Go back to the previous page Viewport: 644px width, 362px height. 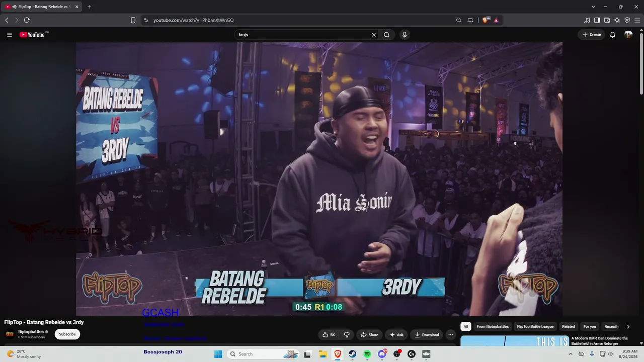(7, 20)
